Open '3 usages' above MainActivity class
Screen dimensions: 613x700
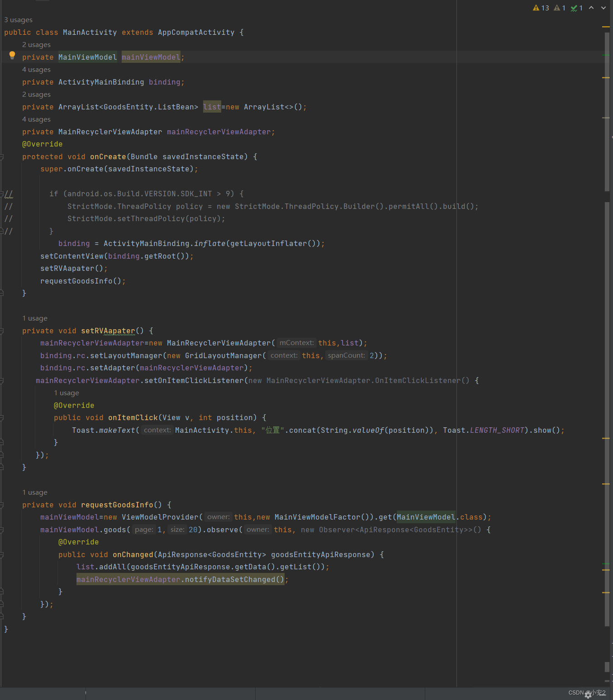pyautogui.click(x=18, y=20)
